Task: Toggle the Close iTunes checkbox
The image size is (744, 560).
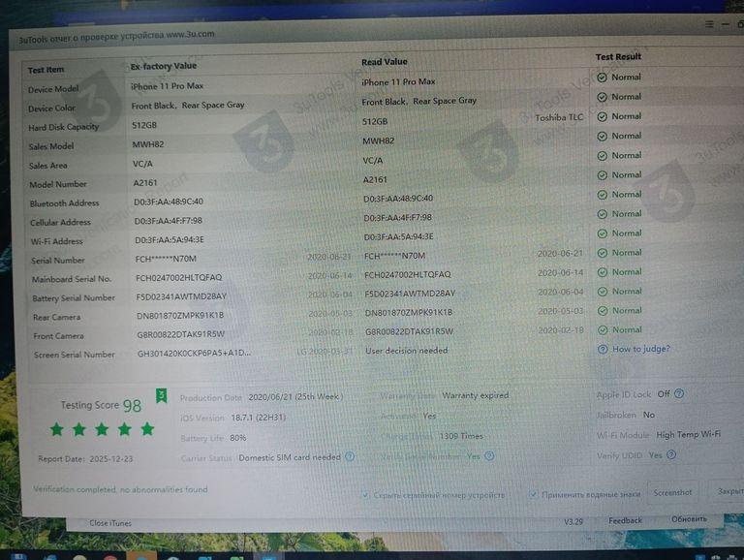Action: [x=81, y=523]
